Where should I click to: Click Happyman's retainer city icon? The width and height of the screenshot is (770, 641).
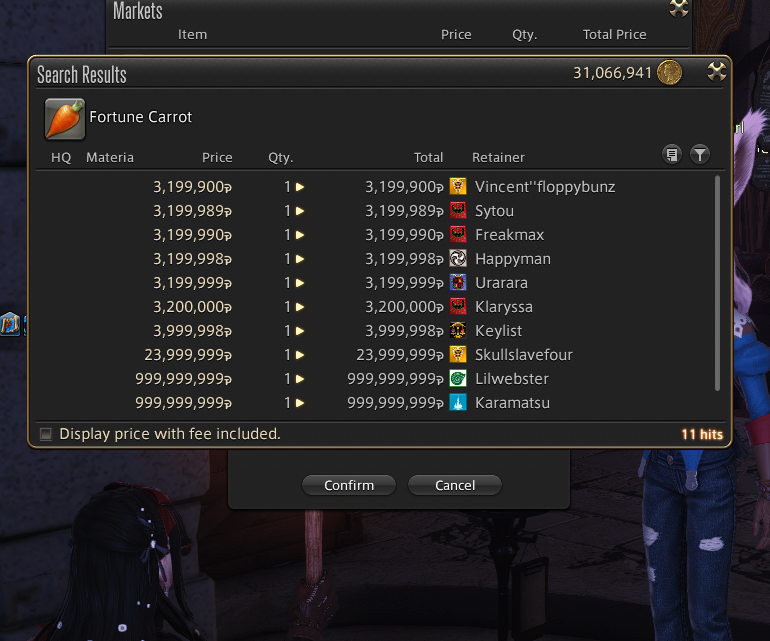(x=458, y=259)
